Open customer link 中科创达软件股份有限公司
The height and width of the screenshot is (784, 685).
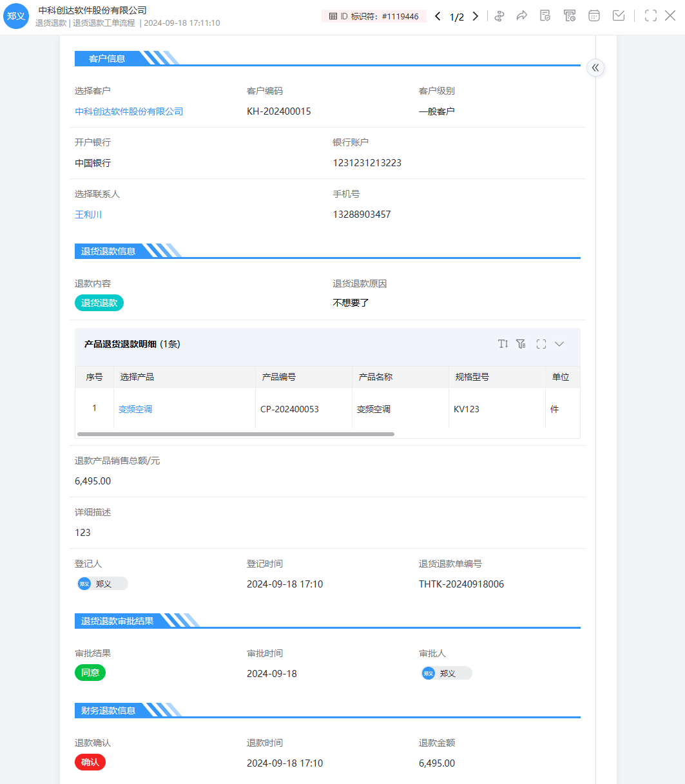click(x=129, y=111)
